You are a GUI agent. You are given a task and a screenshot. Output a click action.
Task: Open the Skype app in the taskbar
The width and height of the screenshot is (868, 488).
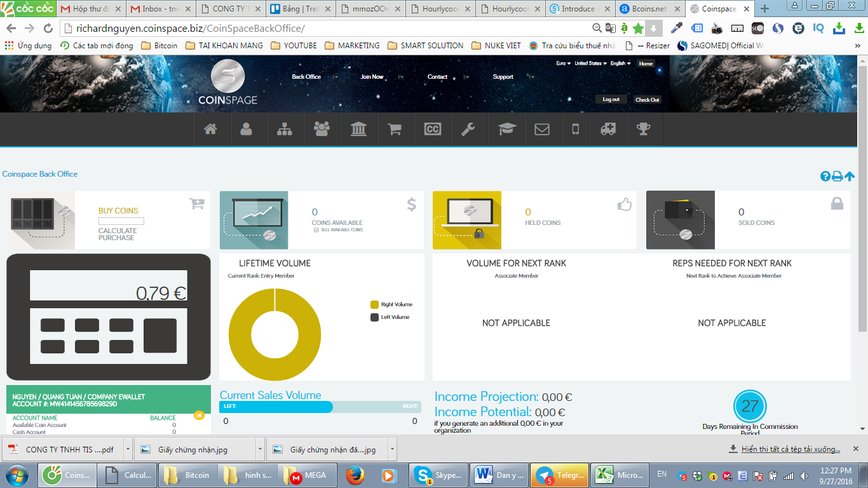tap(440, 475)
